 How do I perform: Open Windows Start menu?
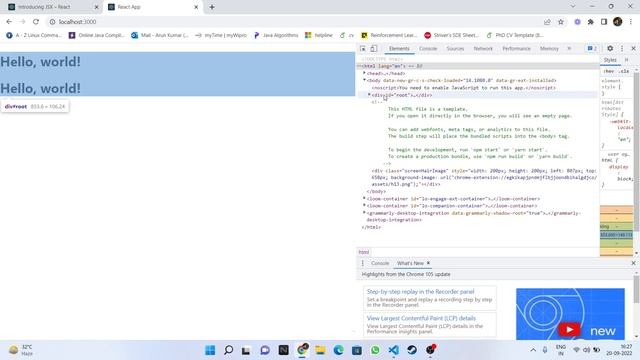click(210, 350)
